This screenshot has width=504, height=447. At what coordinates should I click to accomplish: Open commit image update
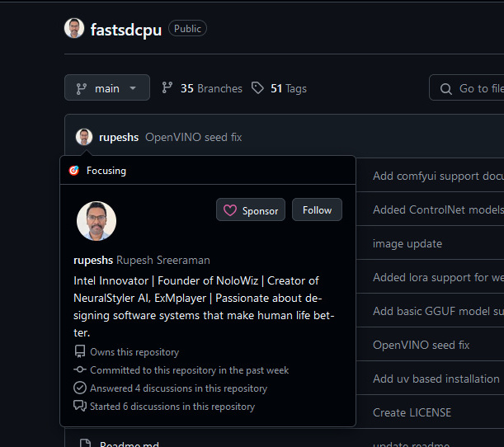tap(407, 243)
